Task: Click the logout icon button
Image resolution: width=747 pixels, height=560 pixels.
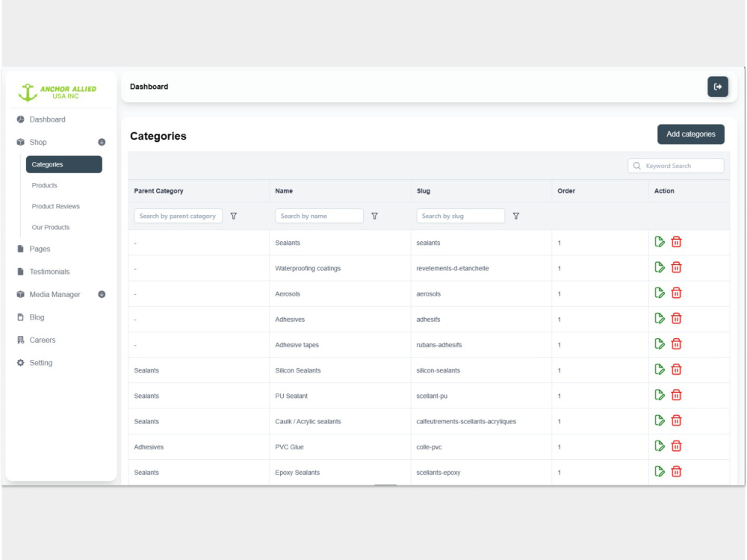Action: [x=717, y=87]
